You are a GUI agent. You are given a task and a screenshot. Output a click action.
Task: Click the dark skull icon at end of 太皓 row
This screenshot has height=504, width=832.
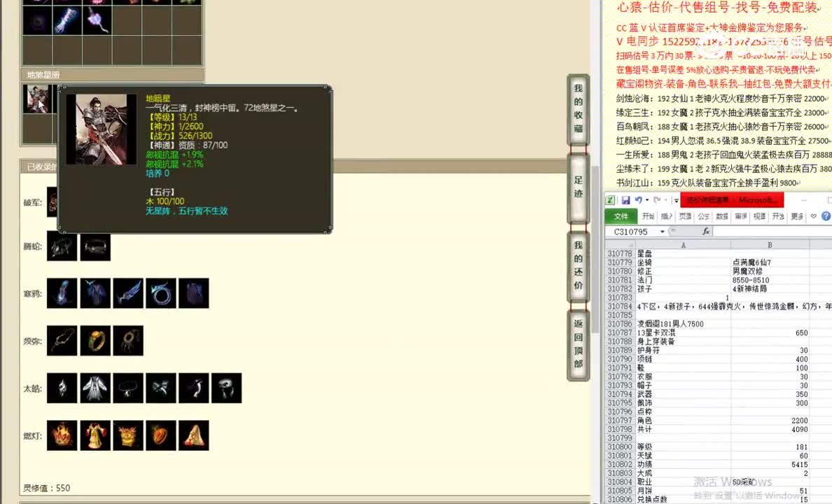[x=226, y=388]
